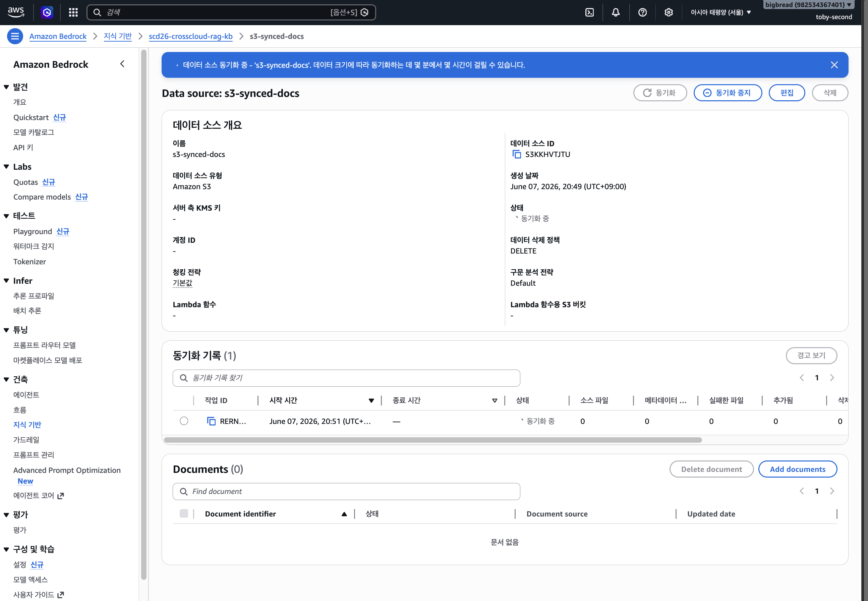Focus the Find document search field
The height and width of the screenshot is (601, 868).
pyautogui.click(x=346, y=491)
